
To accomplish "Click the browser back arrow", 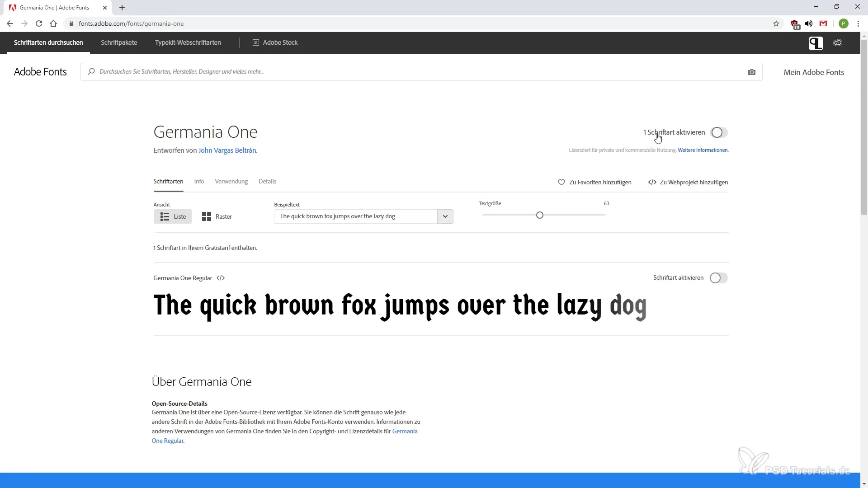I will tap(10, 23).
